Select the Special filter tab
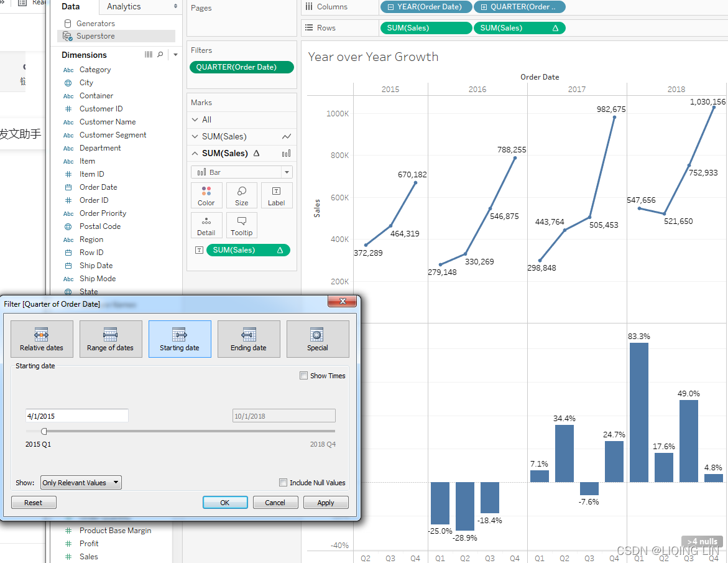 coord(318,339)
